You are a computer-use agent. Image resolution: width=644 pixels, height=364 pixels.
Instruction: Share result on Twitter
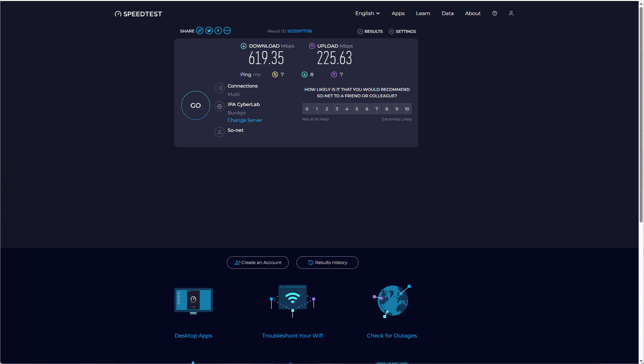pyautogui.click(x=209, y=31)
